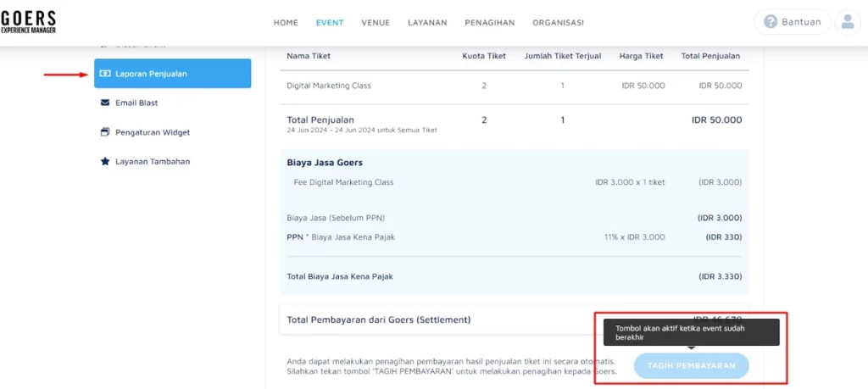The width and height of the screenshot is (868, 389).
Task: Click the Kuota Tiket column header
Action: point(484,56)
